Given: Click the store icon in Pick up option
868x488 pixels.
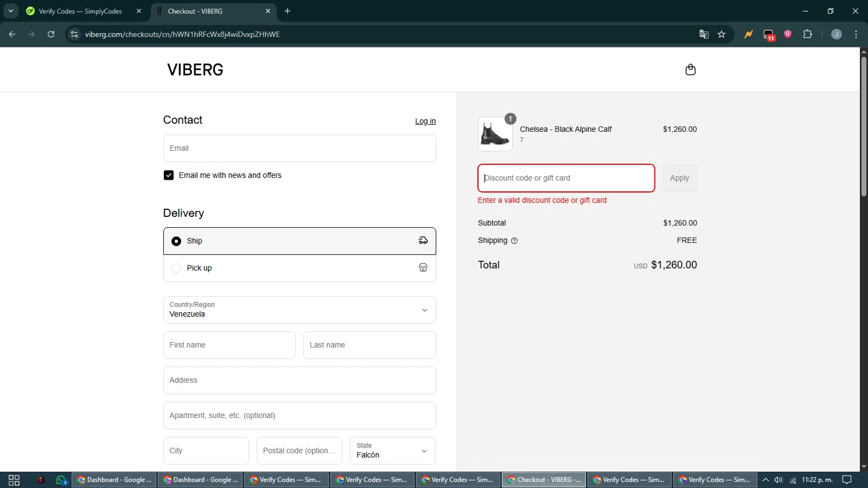Looking at the screenshot, I should [423, 268].
